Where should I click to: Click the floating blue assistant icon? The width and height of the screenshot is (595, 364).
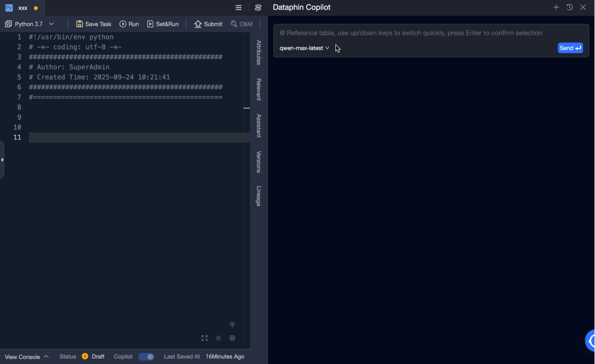pyautogui.click(x=590, y=341)
